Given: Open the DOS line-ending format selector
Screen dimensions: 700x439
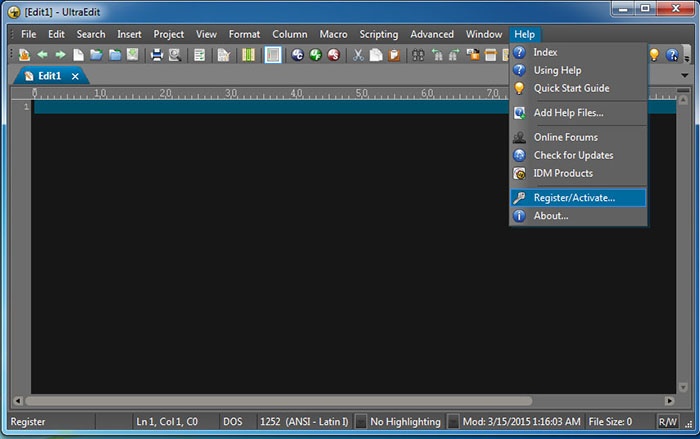Looking at the screenshot, I should (x=233, y=422).
